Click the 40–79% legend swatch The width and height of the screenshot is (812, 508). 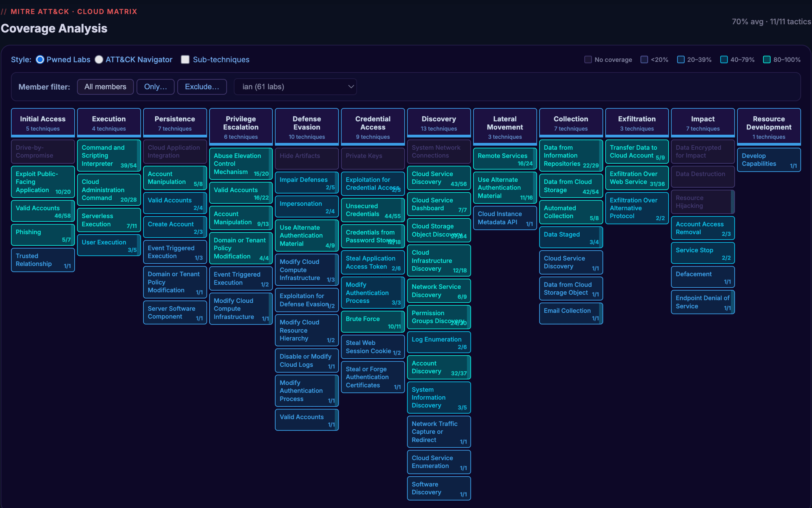click(724, 60)
